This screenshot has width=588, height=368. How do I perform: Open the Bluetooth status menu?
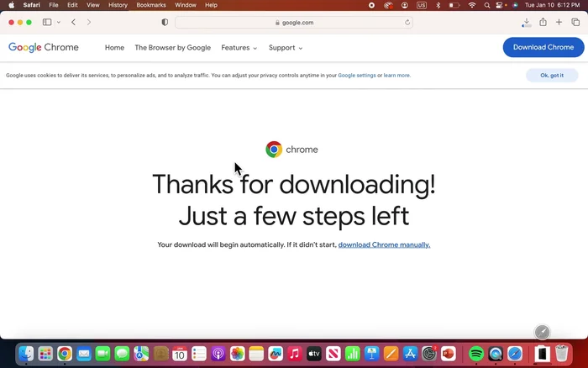(x=438, y=5)
